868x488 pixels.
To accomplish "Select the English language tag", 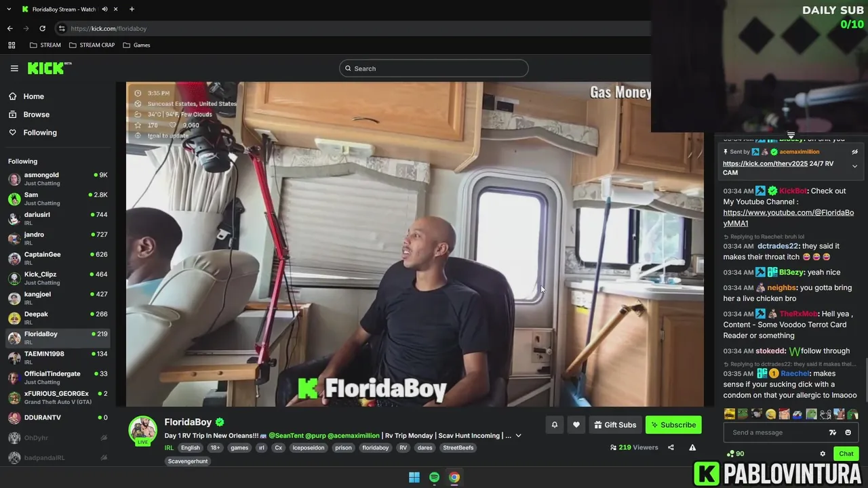I will [191, 447].
